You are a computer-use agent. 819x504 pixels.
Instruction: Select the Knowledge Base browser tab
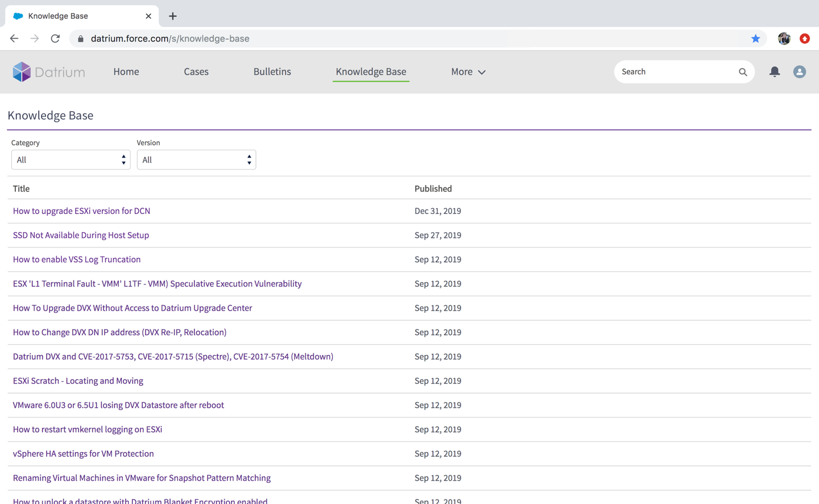point(82,16)
